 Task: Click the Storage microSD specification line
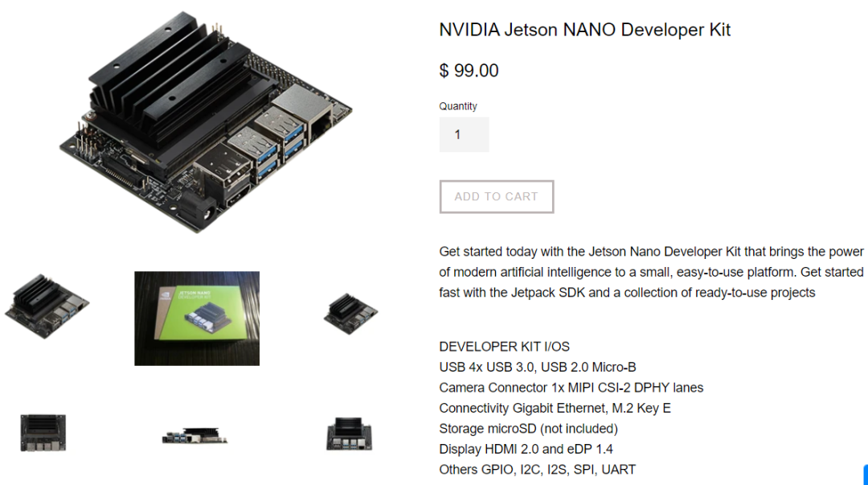coord(528,429)
